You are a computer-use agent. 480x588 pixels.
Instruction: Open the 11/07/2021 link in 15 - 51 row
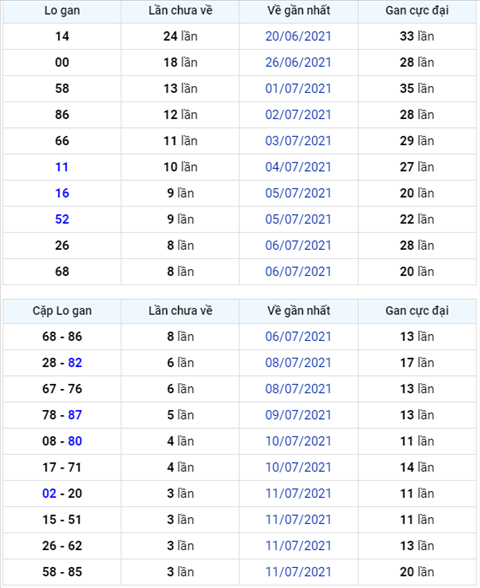298,520
